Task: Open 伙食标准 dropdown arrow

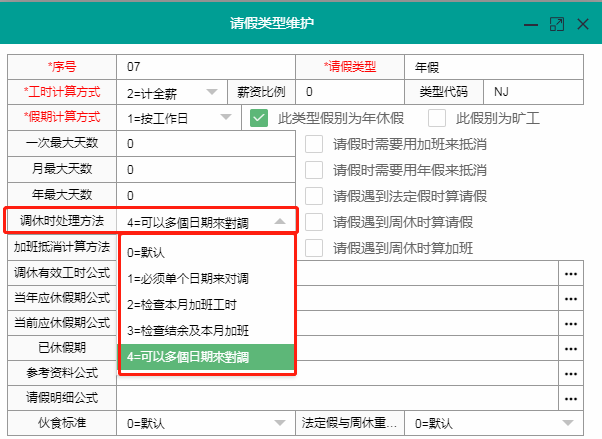Action: click(283, 424)
